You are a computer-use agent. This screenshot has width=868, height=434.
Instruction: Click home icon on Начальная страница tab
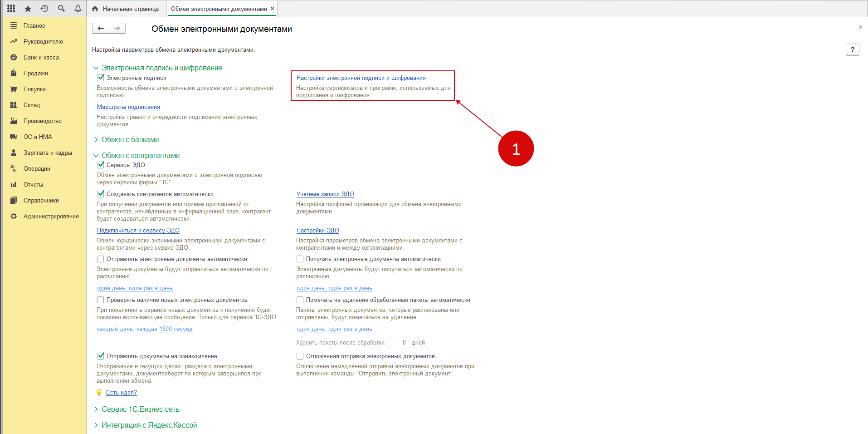(95, 9)
